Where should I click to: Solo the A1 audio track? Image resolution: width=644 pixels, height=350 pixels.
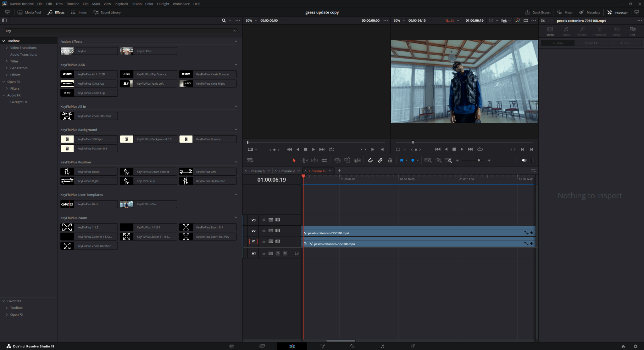(x=278, y=253)
